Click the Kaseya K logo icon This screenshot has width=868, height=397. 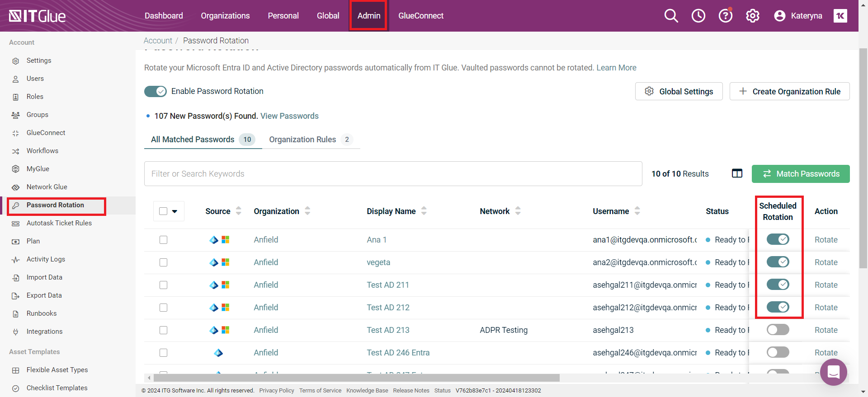coord(840,16)
